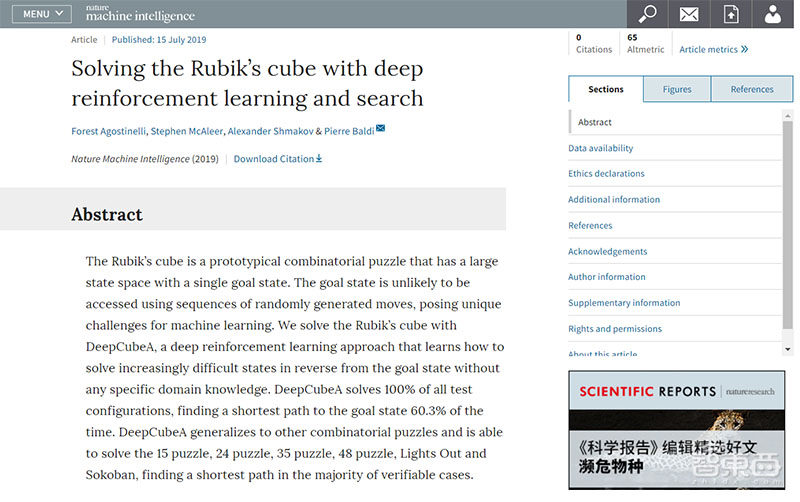Open the user account profile icon
Image resolution: width=800 pixels, height=502 pixels.
[x=772, y=14]
